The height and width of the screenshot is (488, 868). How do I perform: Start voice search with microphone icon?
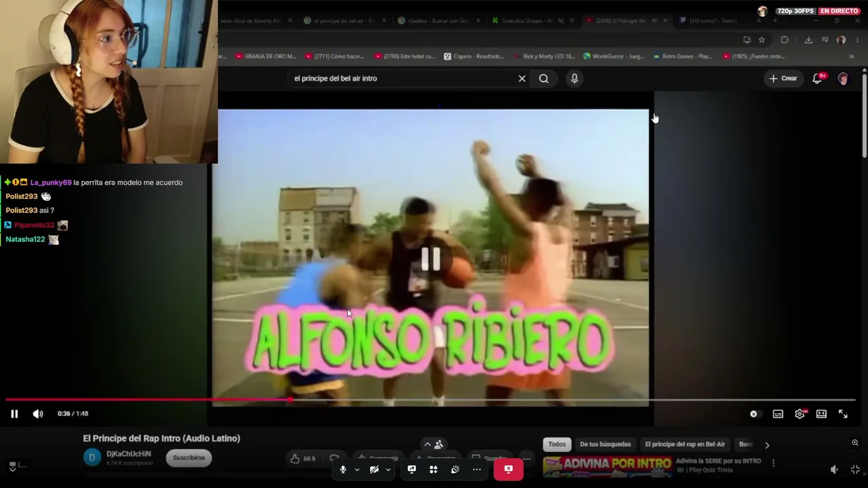click(574, 79)
